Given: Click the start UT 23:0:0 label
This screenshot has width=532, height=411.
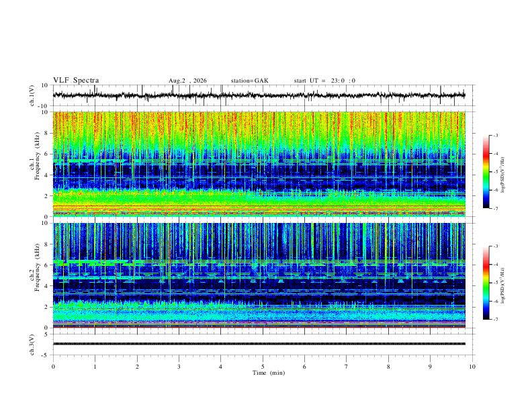Looking at the screenshot, I should point(324,81).
